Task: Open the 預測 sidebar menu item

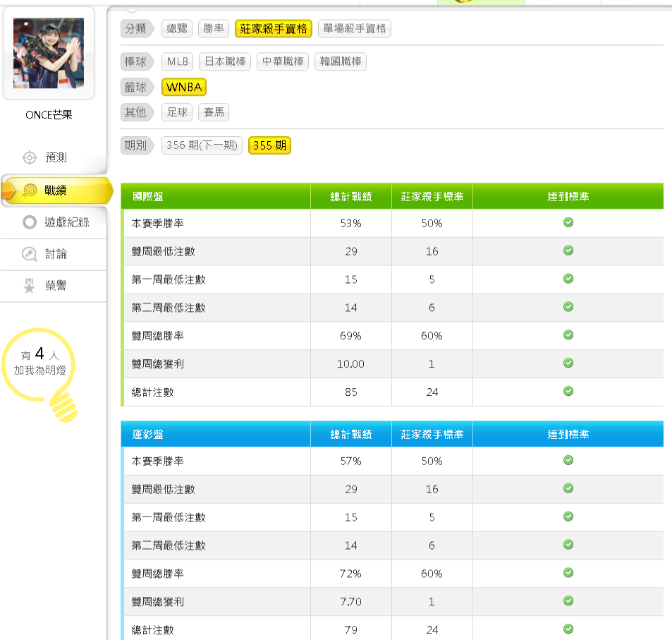Action: (54, 158)
